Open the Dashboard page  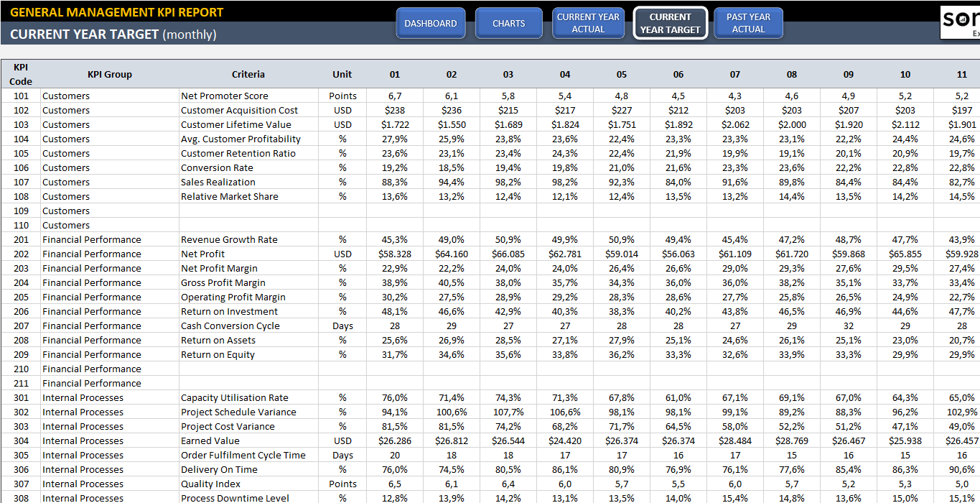(x=431, y=22)
